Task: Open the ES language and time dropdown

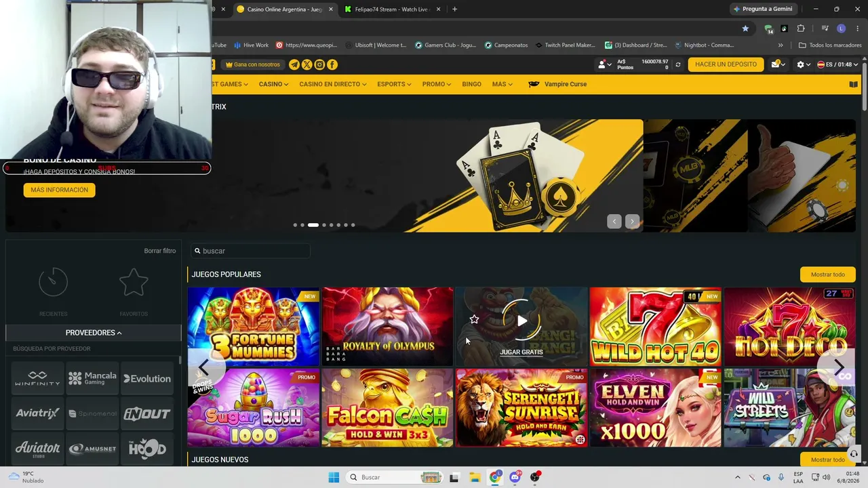Action: tap(837, 64)
